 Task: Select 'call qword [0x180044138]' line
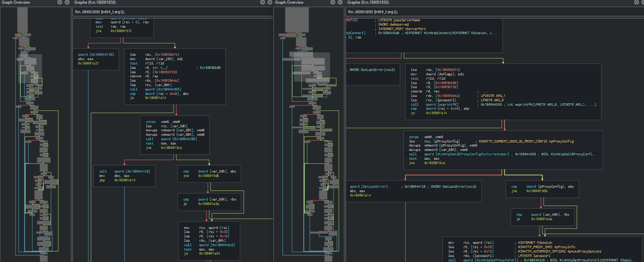coord(125,171)
